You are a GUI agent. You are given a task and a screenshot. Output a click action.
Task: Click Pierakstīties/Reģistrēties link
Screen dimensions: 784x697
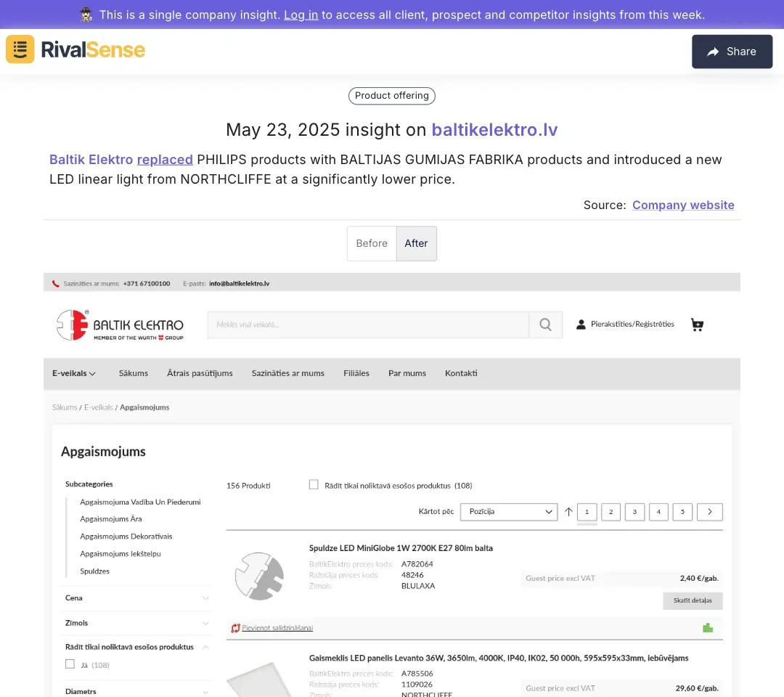click(632, 324)
